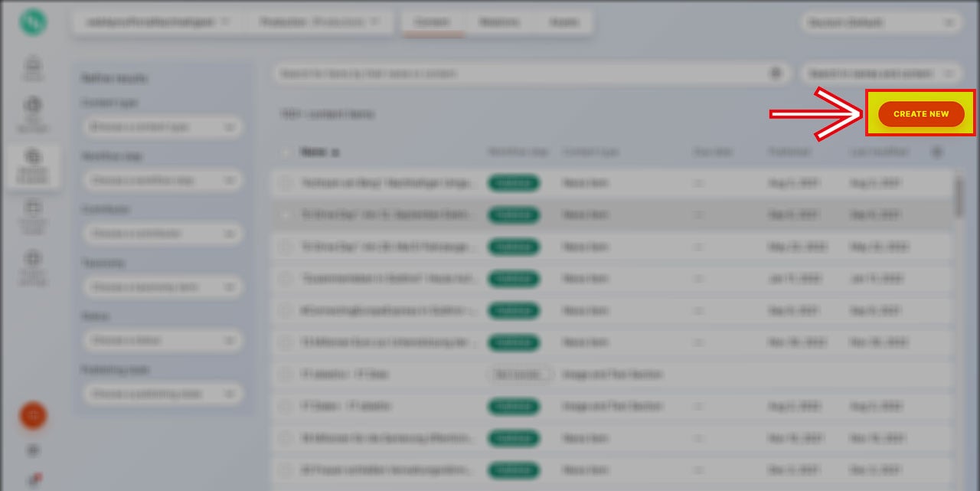
Task: Check the first content item row checkbox
Action: tap(286, 184)
